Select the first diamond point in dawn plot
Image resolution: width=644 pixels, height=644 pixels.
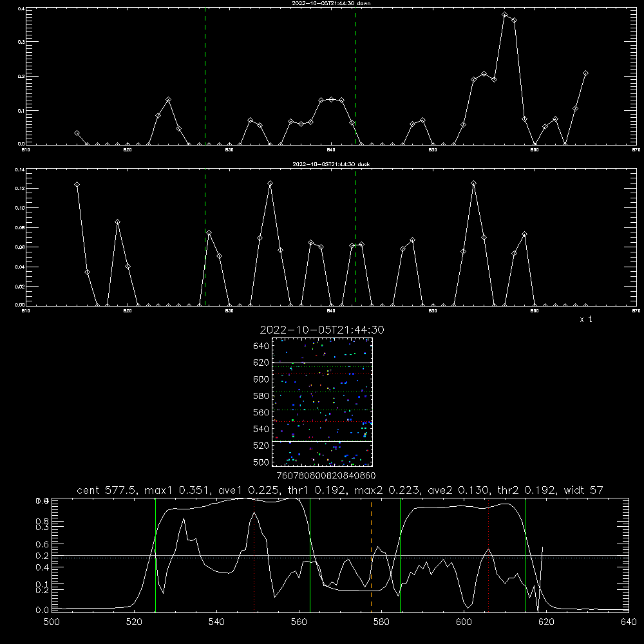click(x=77, y=133)
